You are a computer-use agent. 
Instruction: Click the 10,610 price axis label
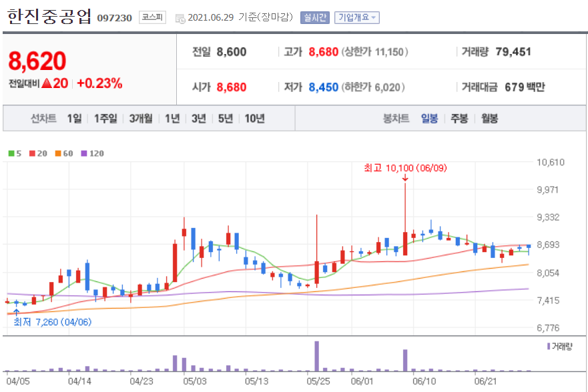click(x=550, y=162)
